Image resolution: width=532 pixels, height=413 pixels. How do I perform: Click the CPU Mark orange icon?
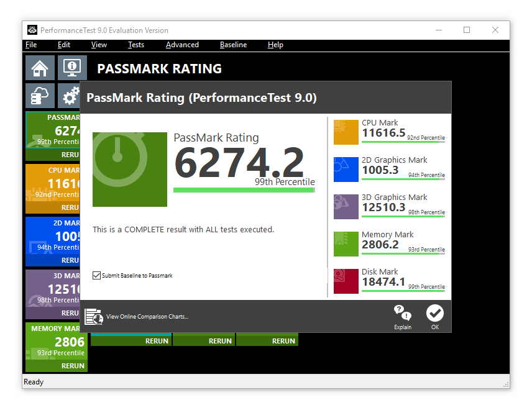(346, 132)
